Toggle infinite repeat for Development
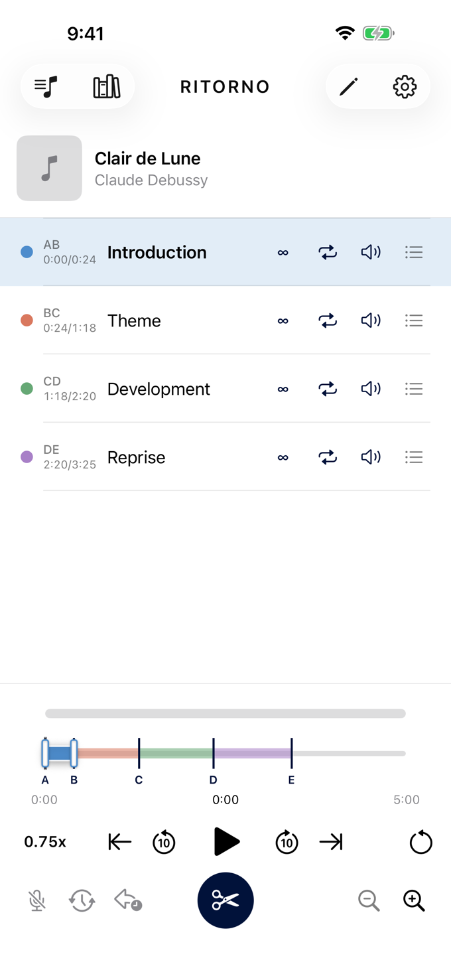 [283, 389]
